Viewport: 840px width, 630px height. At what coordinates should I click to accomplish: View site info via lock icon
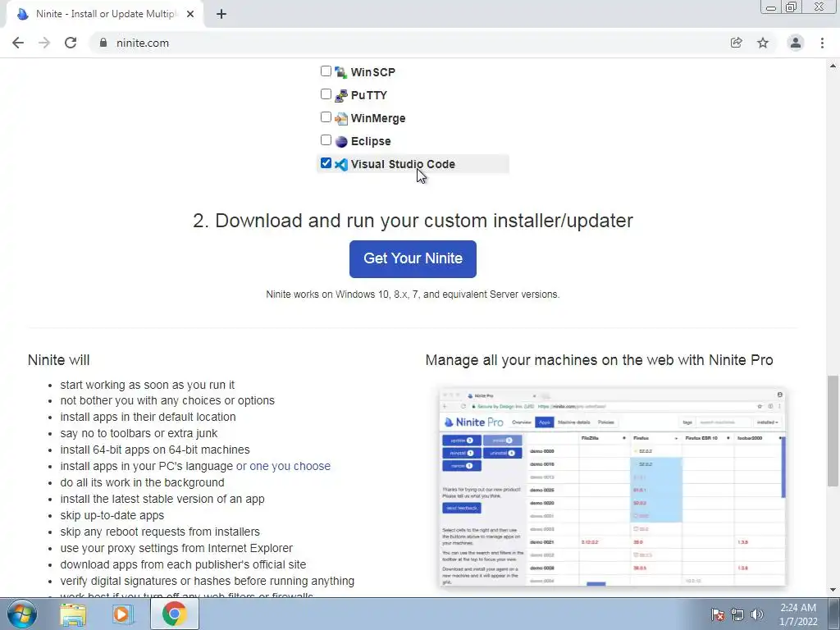coord(103,43)
